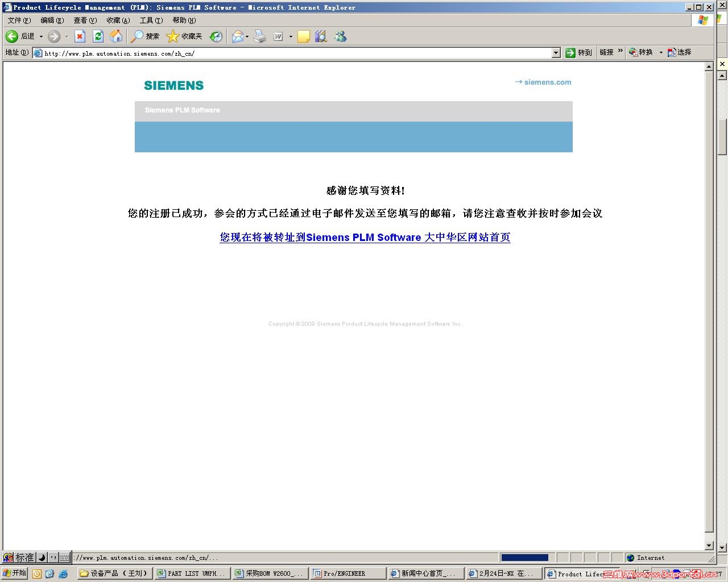Follow the Siemens PLM Software 大中华区 homepage link
Image resolution: width=728 pixels, height=582 pixels.
click(x=365, y=237)
